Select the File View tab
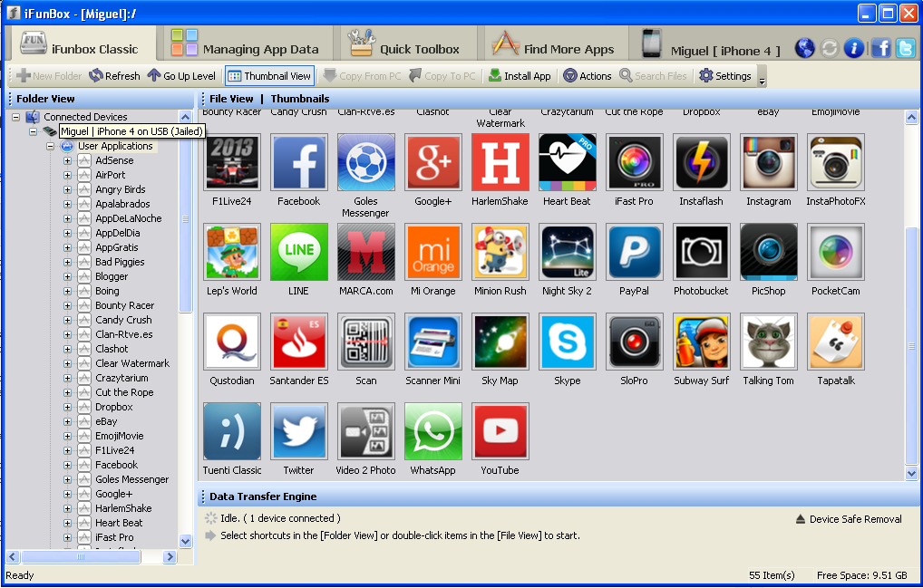This screenshot has width=923, height=588. 230,99
